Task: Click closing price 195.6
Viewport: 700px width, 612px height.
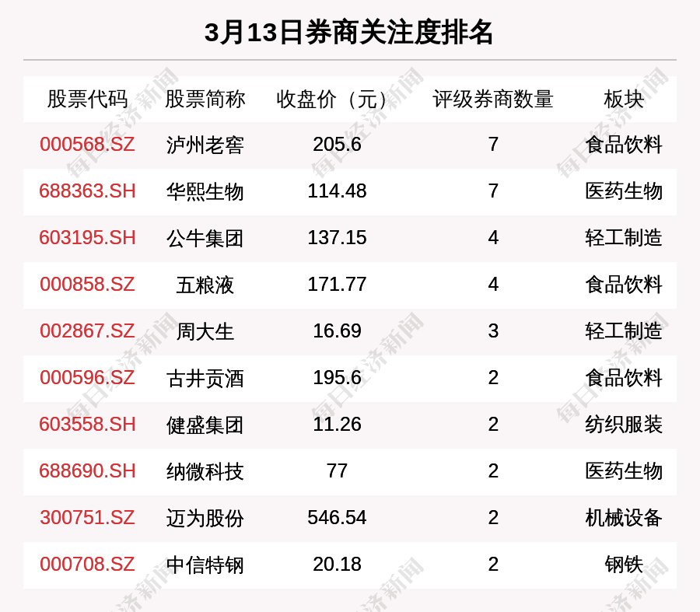Action: (337, 378)
